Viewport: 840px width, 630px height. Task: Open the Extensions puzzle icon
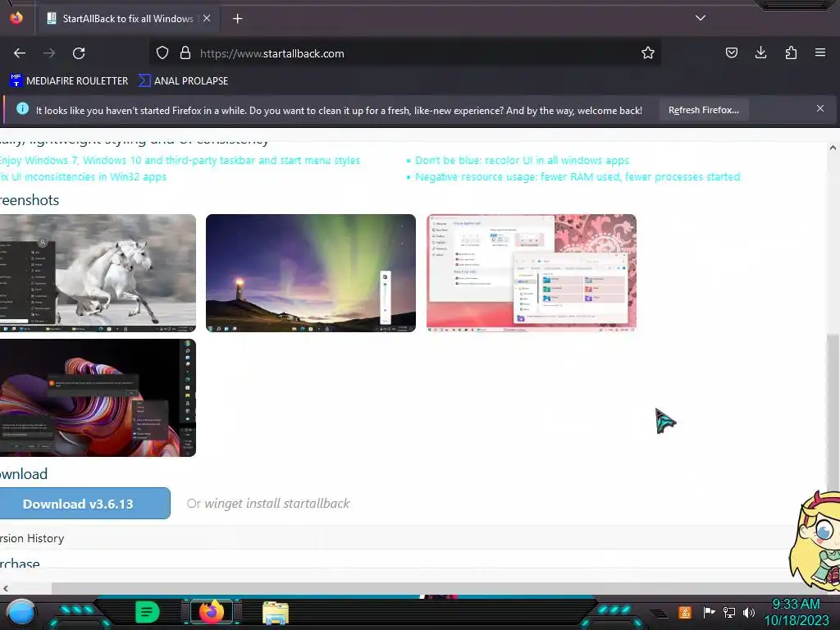click(791, 52)
